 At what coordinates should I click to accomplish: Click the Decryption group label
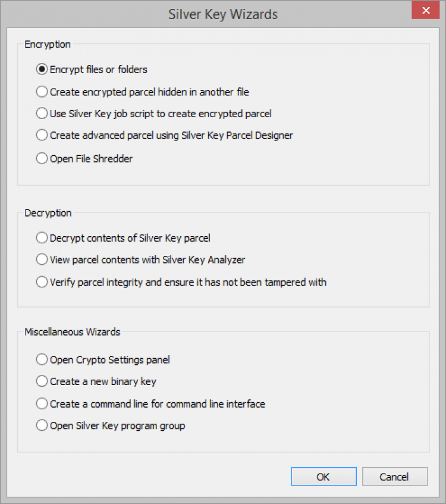click(48, 213)
